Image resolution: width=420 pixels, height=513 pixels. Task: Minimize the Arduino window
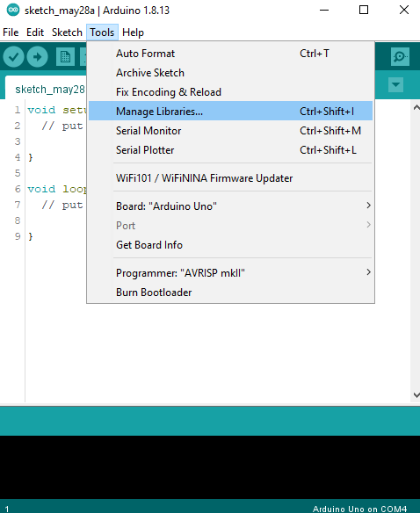point(324,11)
